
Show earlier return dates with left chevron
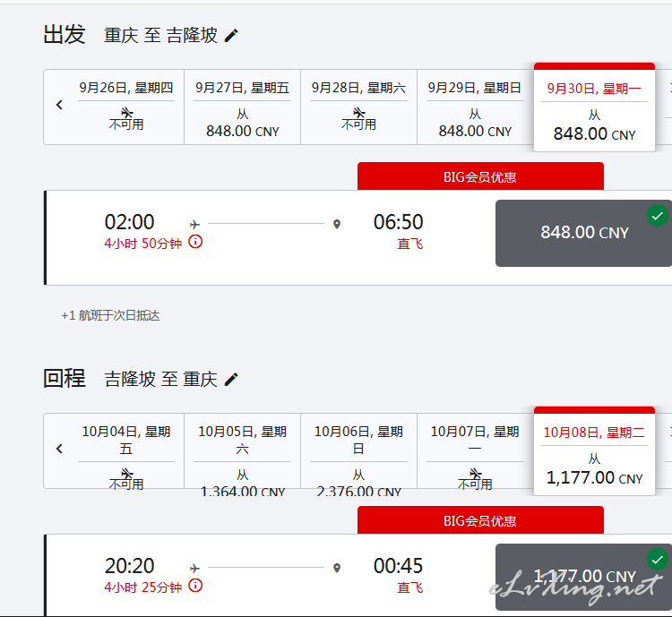[59, 449]
